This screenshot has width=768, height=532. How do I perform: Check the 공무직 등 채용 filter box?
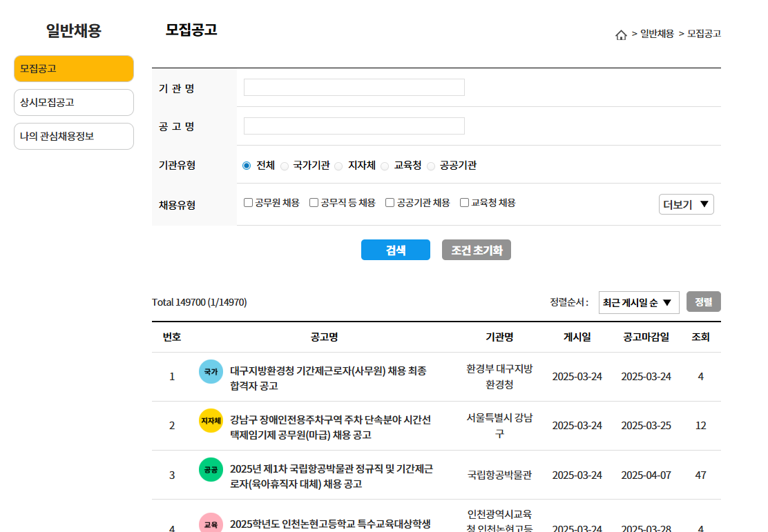coord(313,202)
